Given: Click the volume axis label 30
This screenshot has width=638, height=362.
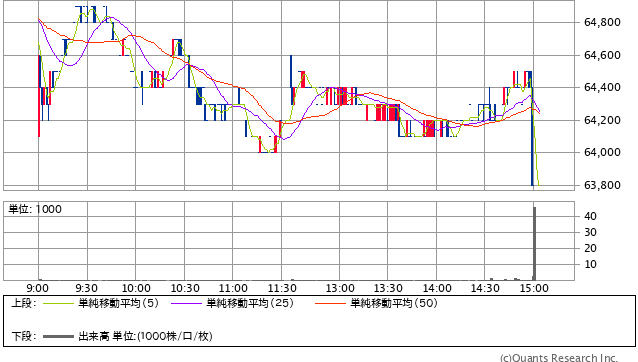Looking at the screenshot, I should pos(590,232).
